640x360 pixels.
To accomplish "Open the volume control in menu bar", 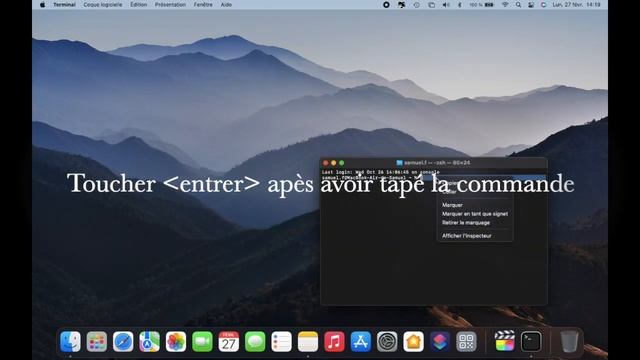I will [x=446, y=5].
